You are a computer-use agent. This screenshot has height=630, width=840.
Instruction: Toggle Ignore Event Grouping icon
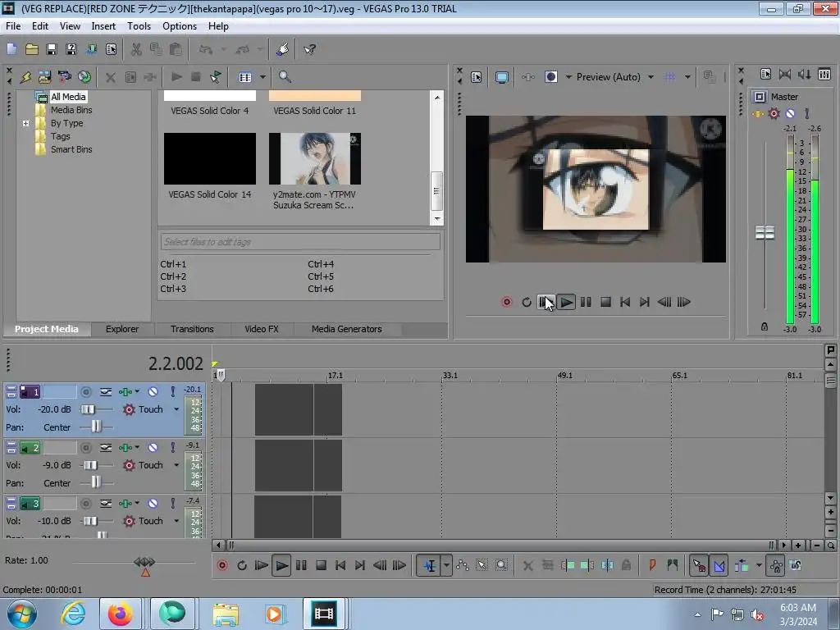coord(795,565)
